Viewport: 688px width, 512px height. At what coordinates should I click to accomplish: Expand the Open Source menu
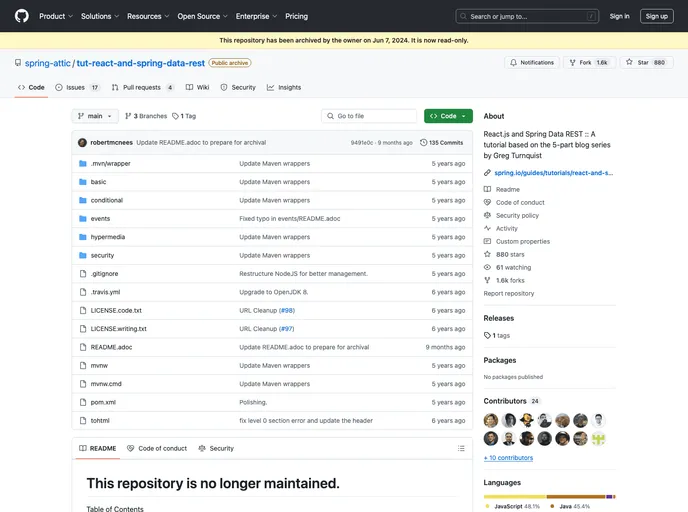tap(202, 16)
